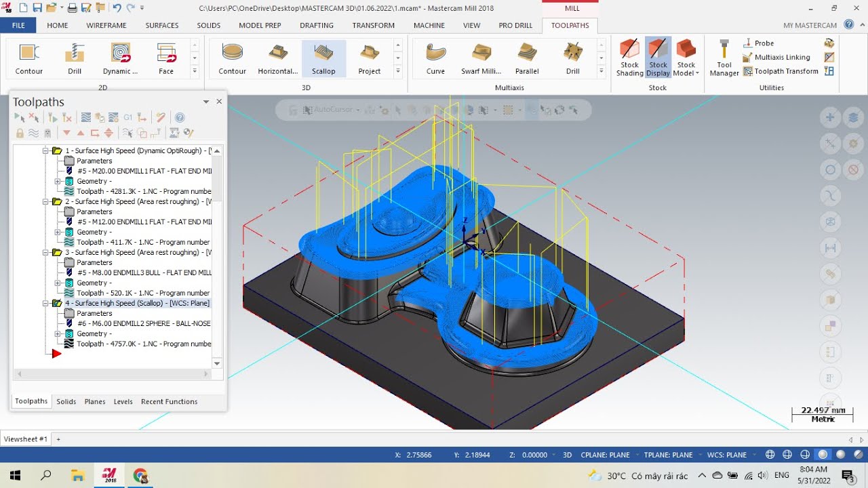868x488 pixels.
Task: Switch to the SURFACES ribbon tab
Action: pos(162,26)
